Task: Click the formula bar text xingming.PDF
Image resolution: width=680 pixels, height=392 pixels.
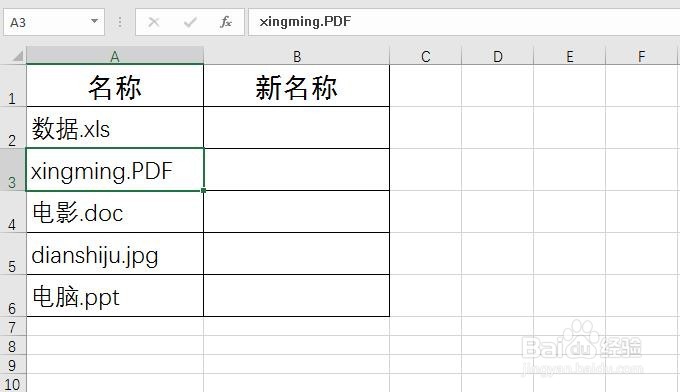Action: [x=305, y=21]
